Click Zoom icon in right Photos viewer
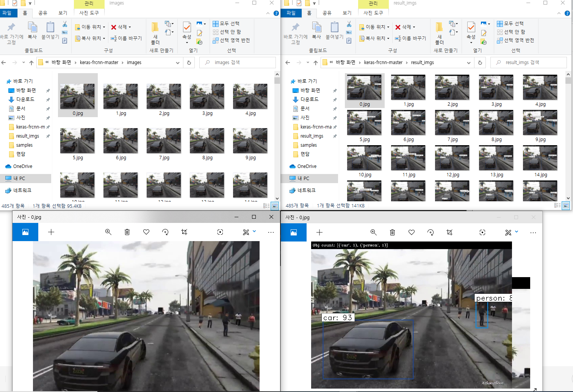Image resolution: width=573 pixels, height=392 pixels. [374, 232]
